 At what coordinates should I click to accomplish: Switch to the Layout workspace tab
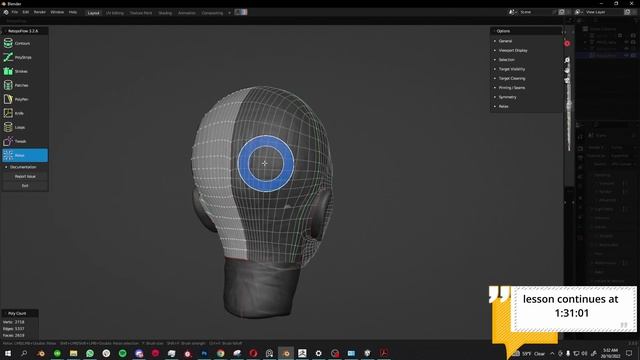[x=93, y=13]
